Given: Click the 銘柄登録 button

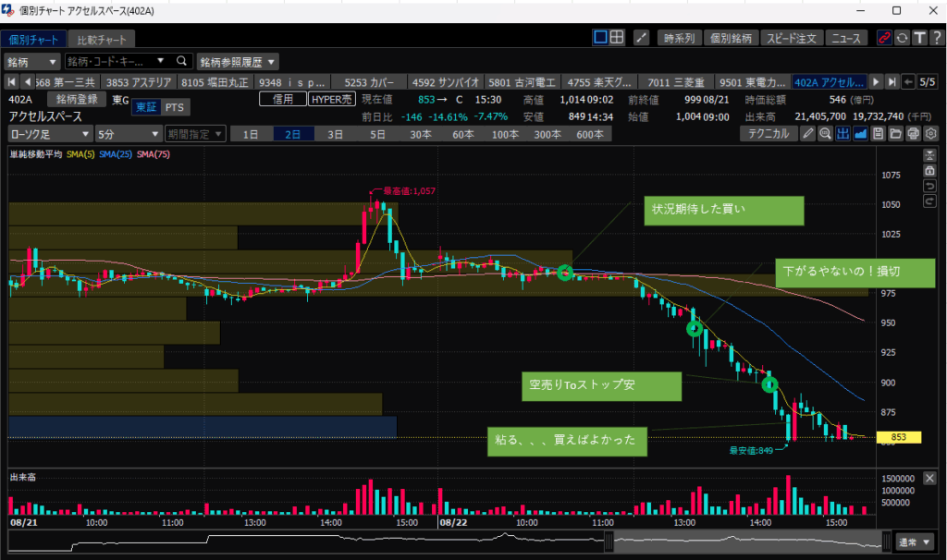Looking at the screenshot, I should [x=76, y=99].
